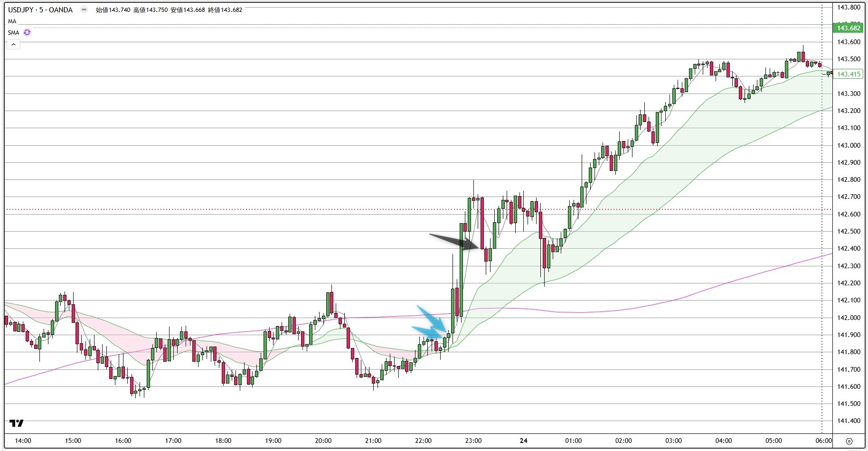Screen dimensions: 868x451
Task: Click the 23:00 time axis label
Action: tap(473, 441)
